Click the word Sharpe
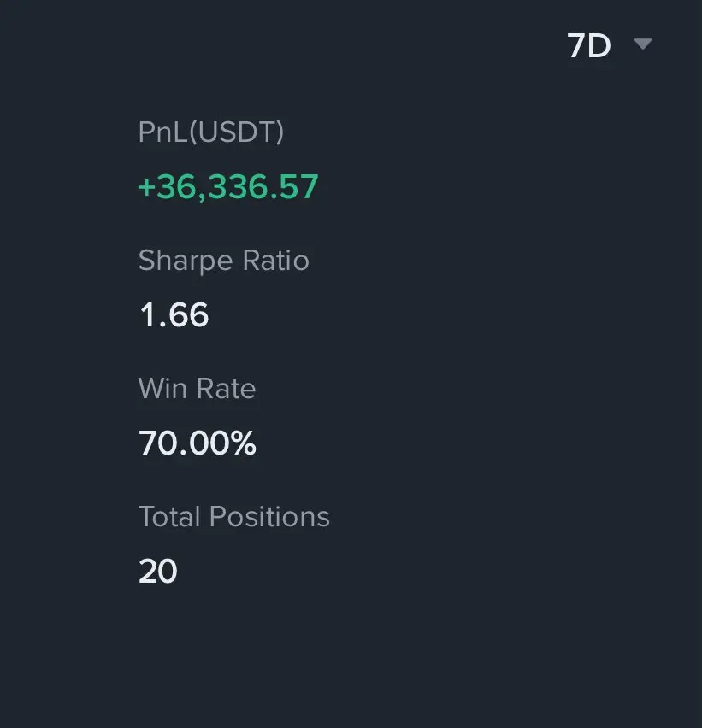 tap(186, 261)
